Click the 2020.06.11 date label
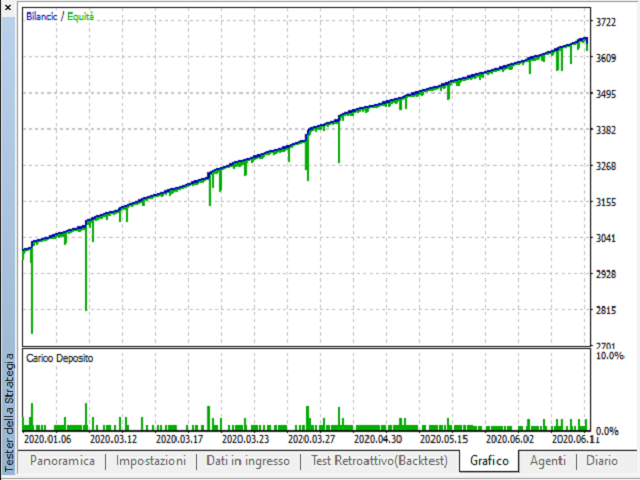Screen dimensions: 640x480 576,440
